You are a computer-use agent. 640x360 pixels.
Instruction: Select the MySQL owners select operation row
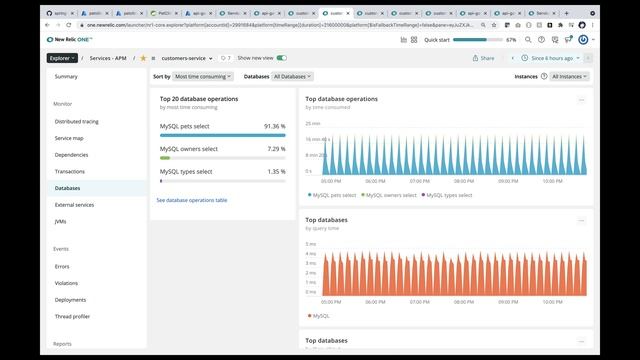223,153
